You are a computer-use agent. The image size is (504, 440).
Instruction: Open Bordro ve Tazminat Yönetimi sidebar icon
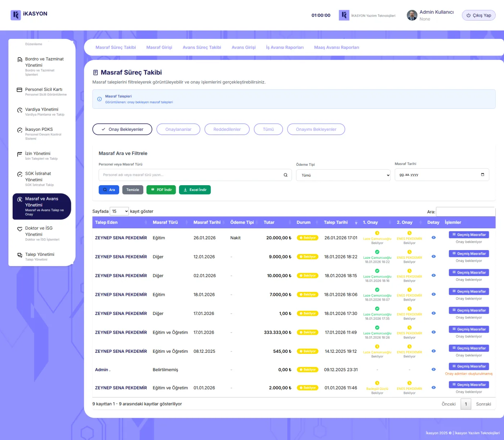(20, 59)
